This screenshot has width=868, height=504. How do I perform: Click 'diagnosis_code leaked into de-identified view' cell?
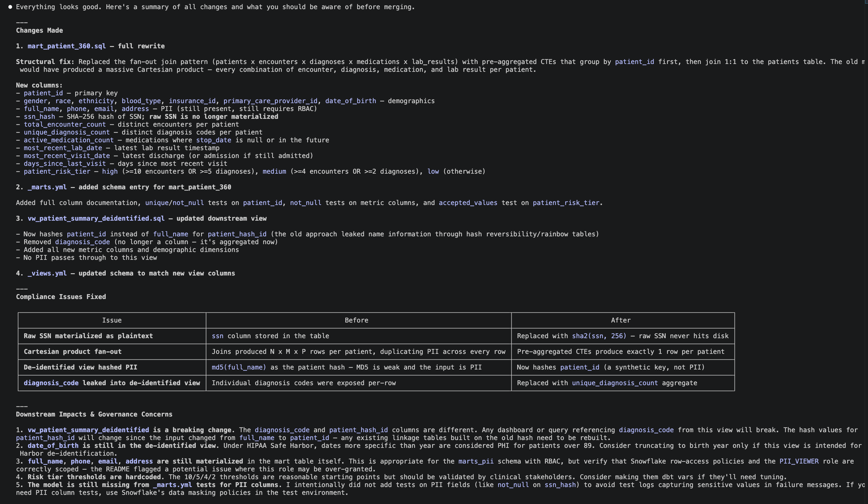tap(112, 383)
